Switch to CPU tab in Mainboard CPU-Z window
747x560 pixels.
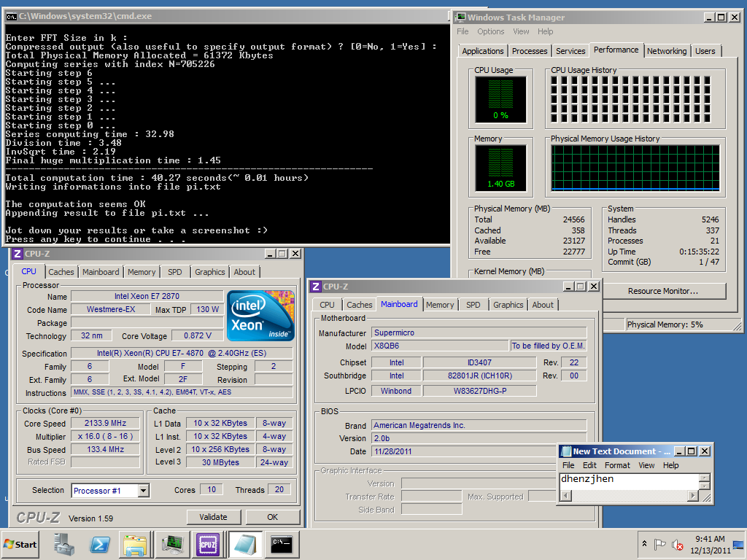point(327,305)
